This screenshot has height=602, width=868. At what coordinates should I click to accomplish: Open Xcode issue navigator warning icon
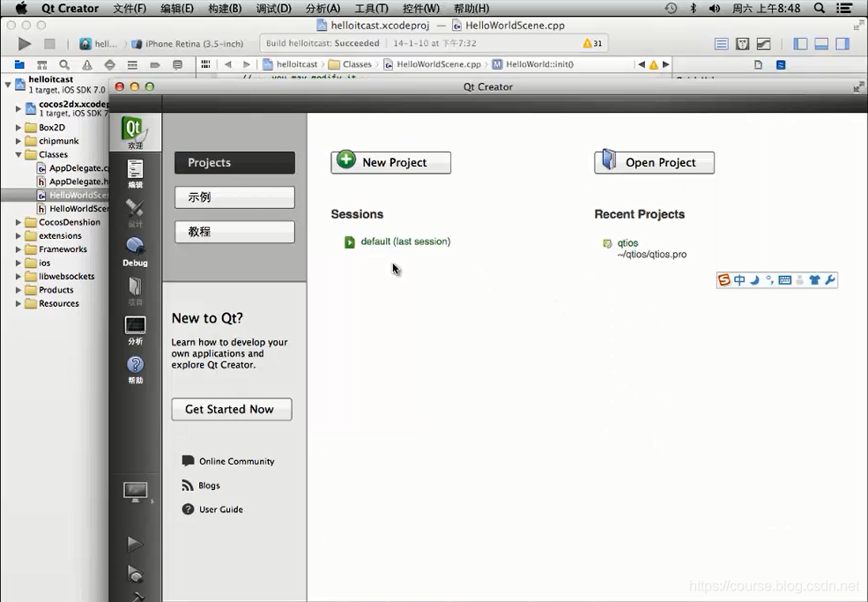pos(87,65)
